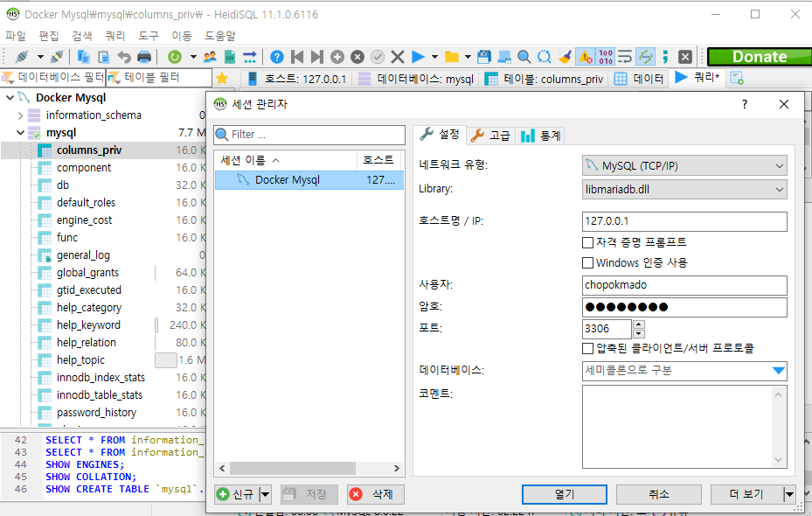
Task: Click the broom reformat SQL icon
Action: click(x=565, y=57)
